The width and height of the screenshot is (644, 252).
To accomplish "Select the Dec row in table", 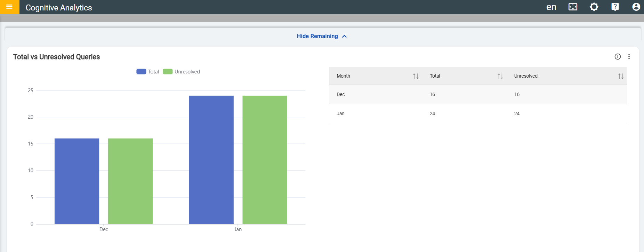I will click(478, 94).
